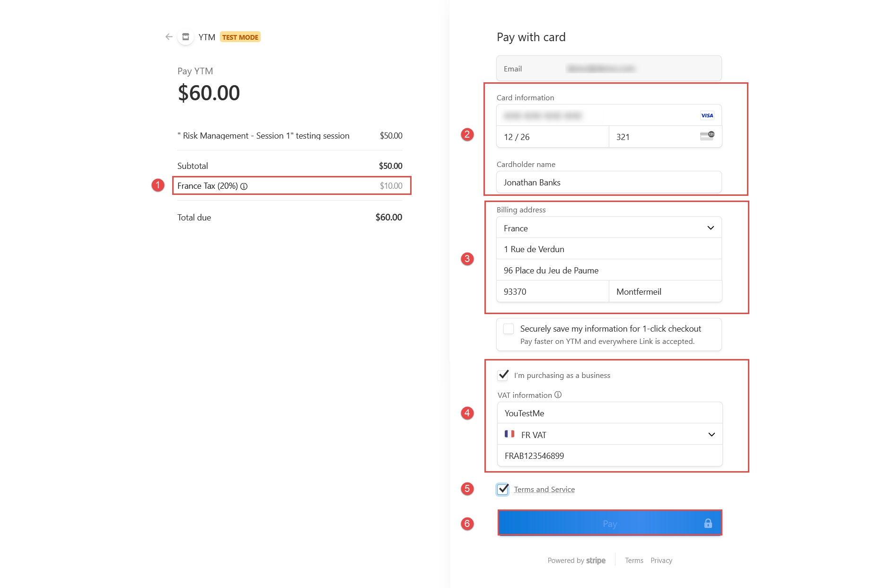Image resolution: width=896 pixels, height=588 pixels.
Task: Click the card expiry date field
Action: point(553,137)
